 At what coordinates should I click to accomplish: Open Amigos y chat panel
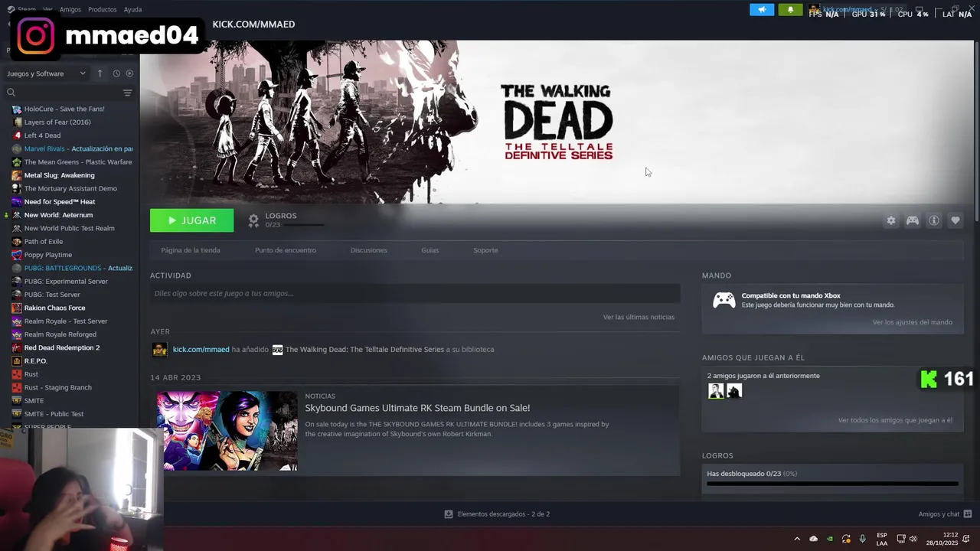(x=945, y=514)
